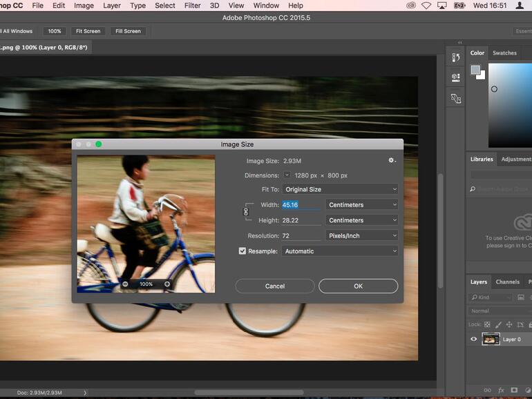Open the Image menu
The image size is (532, 399).
[x=84, y=6]
